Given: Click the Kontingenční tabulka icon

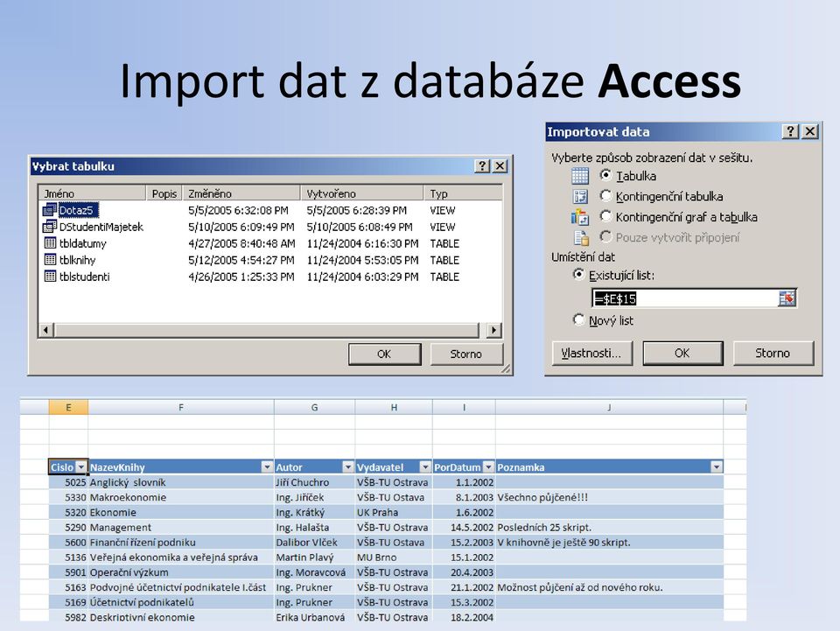Looking at the screenshot, I should (x=580, y=197).
